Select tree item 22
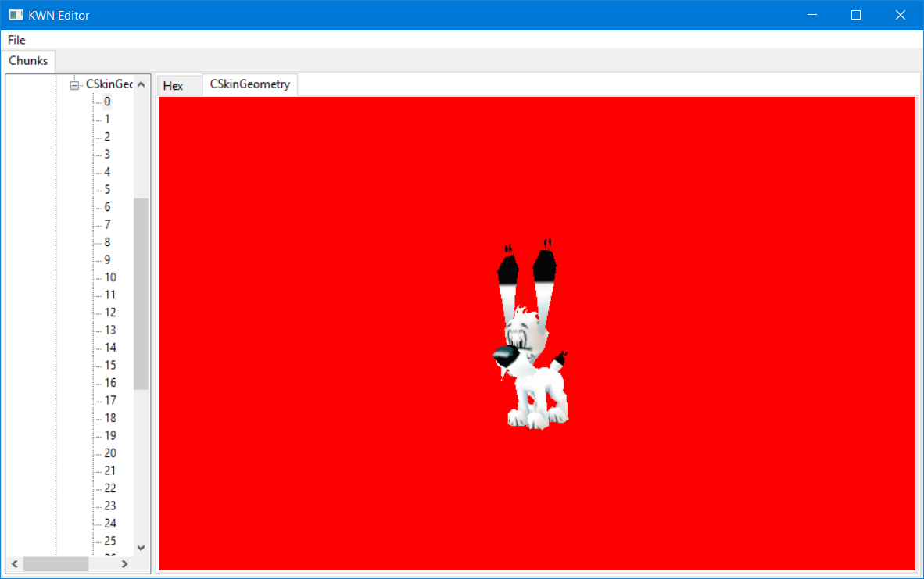Viewport: 924px width, 579px height. pyautogui.click(x=110, y=489)
